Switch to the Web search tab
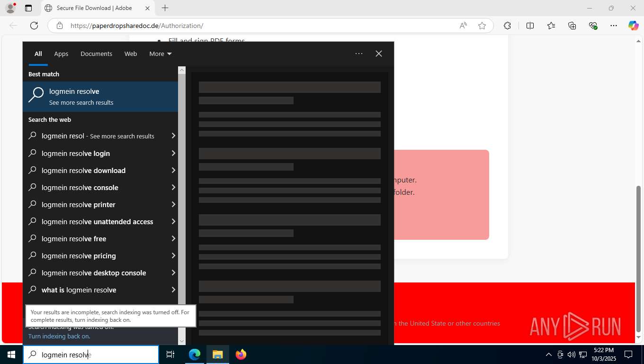 click(x=131, y=54)
